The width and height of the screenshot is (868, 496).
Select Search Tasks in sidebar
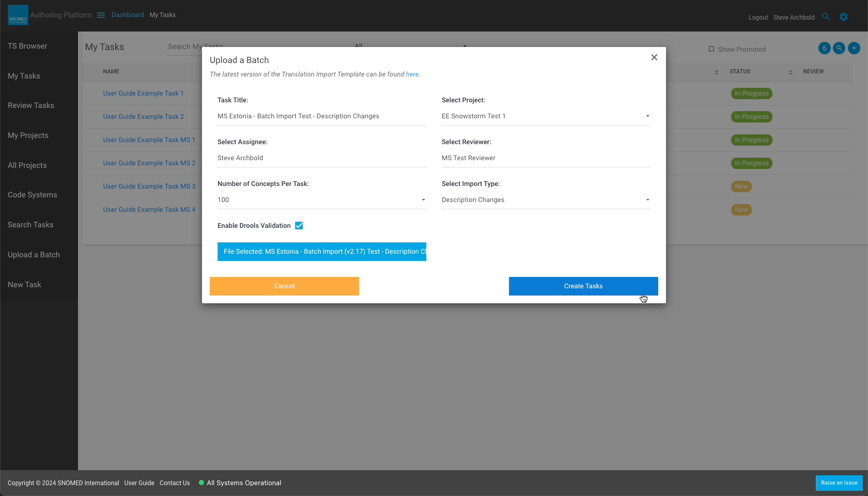point(30,225)
